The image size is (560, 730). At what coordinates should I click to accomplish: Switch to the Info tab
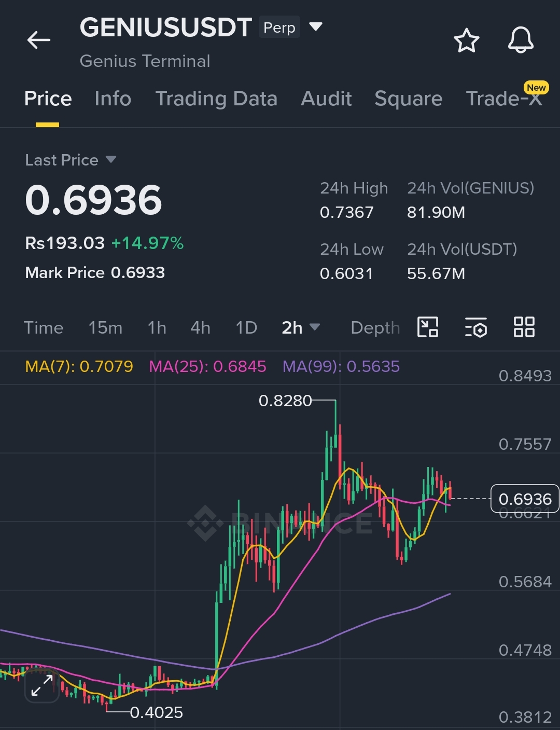(x=113, y=99)
